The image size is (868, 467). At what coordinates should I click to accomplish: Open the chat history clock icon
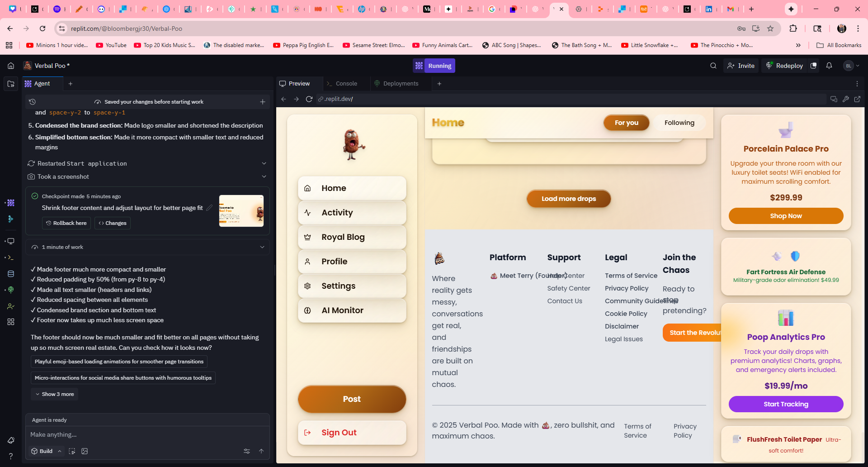click(x=32, y=102)
